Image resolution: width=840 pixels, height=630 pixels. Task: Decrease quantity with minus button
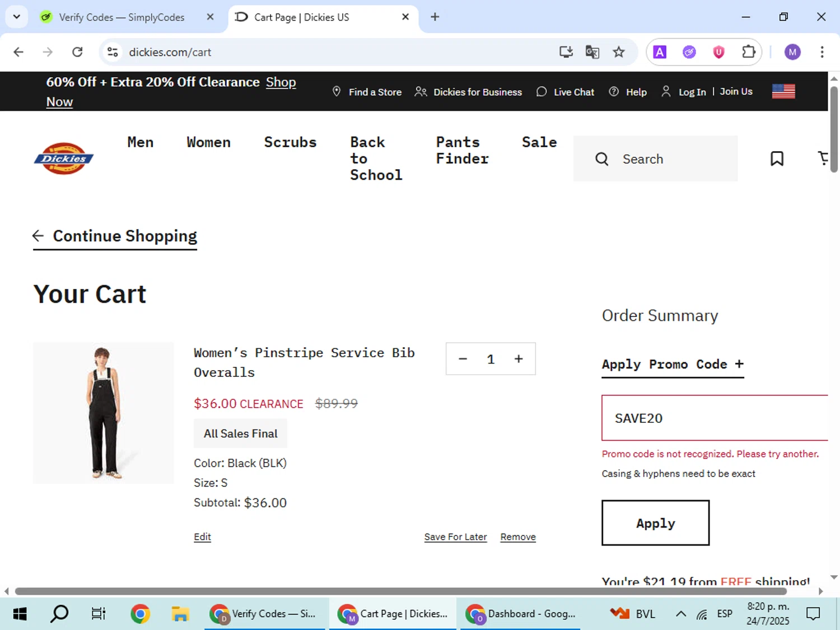(x=463, y=359)
